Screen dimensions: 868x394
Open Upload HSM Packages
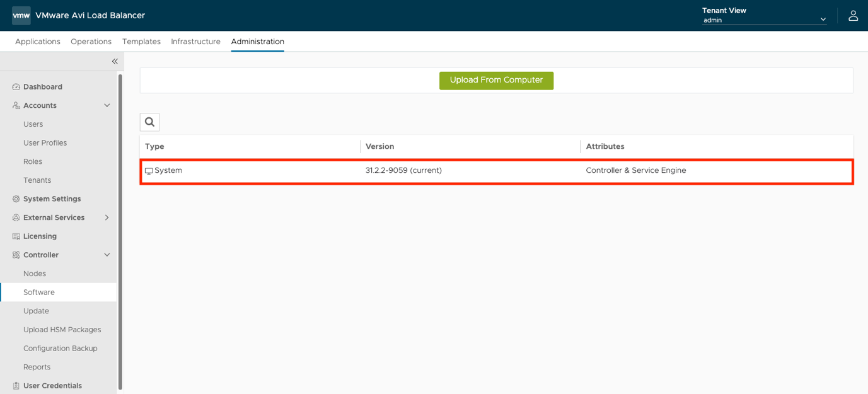pos(62,330)
